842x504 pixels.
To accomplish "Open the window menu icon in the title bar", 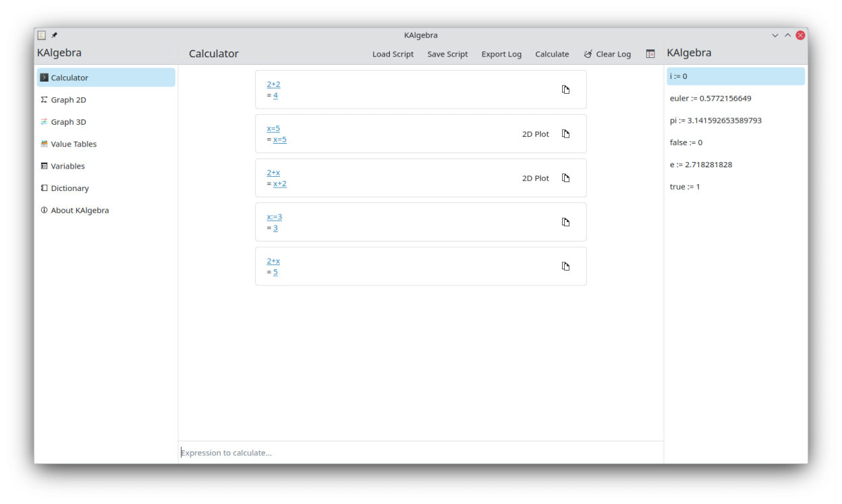I will click(x=42, y=35).
